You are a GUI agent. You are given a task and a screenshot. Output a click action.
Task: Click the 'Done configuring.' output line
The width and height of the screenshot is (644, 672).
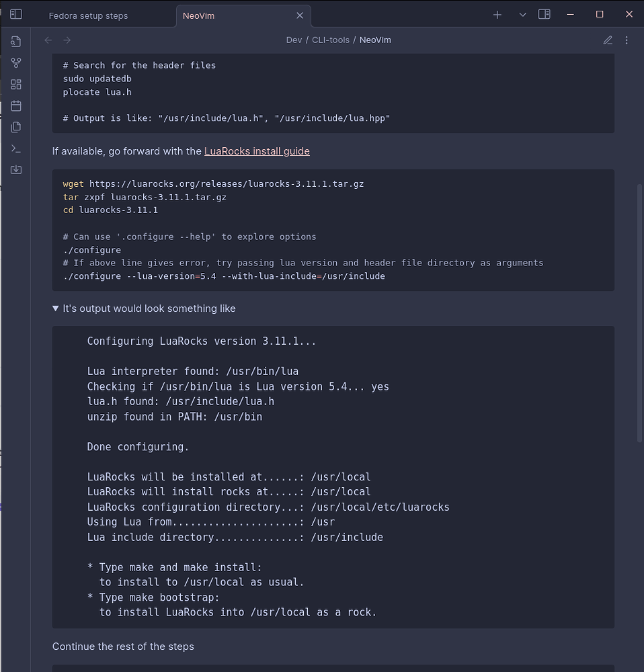pos(138,447)
